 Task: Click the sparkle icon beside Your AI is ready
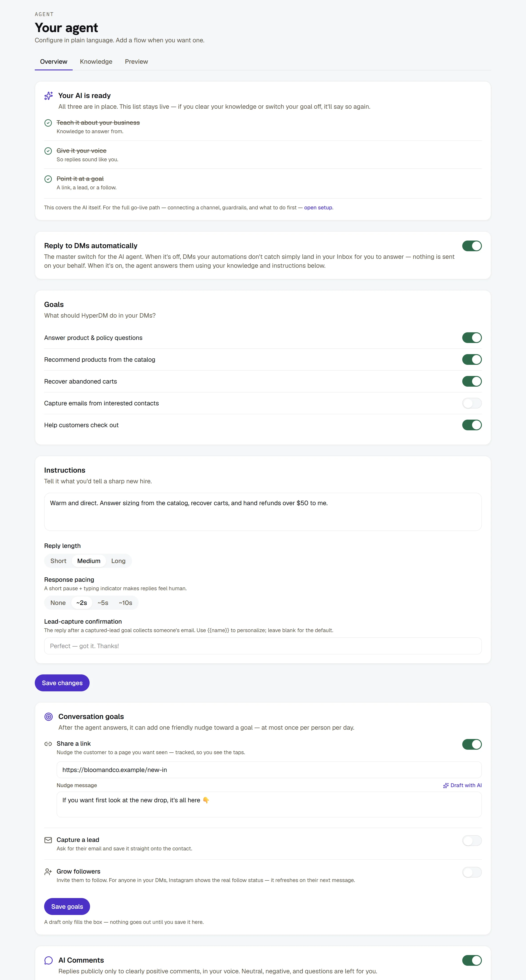pyautogui.click(x=48, y=96)
